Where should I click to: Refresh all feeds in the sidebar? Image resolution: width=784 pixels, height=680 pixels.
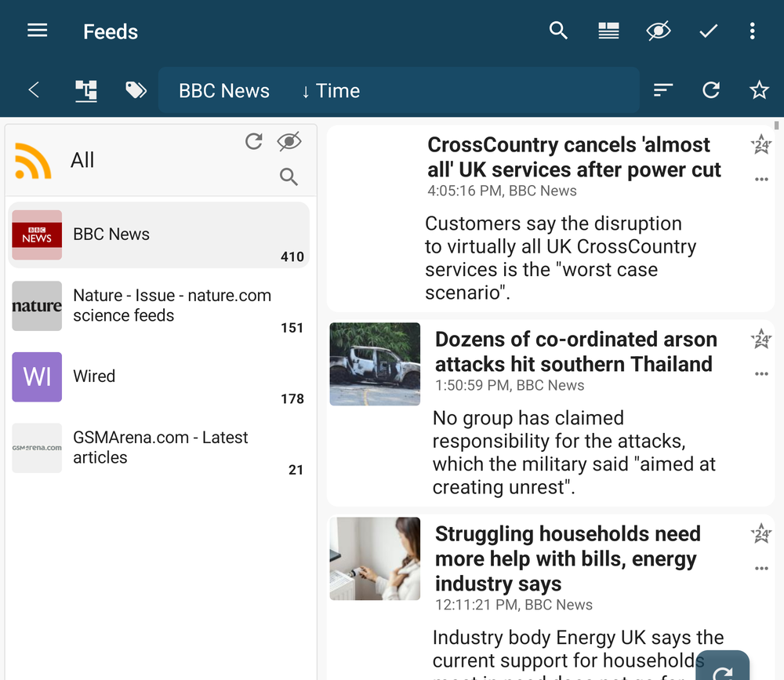254,142
